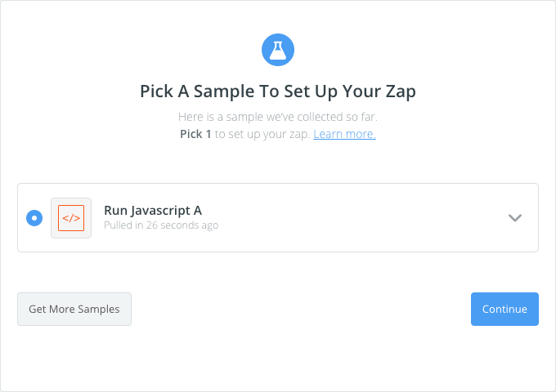Click the gray tile around the code icon
This screenshot has width=556, height=392.
tap(71, 218)
